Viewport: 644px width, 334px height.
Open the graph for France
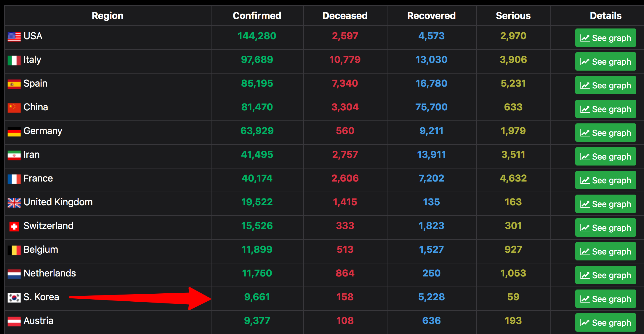(605, 180)
